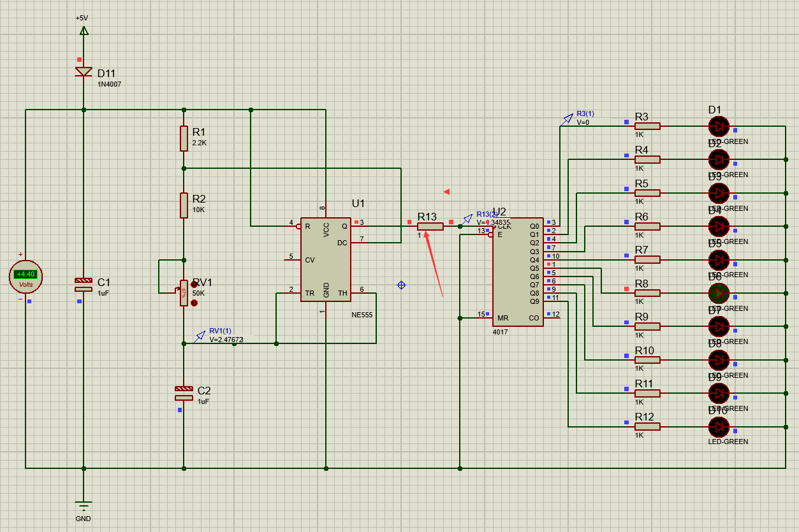Select the R8 1K resistor
Viewport: 799px width, 532px height.
[647, 293]
